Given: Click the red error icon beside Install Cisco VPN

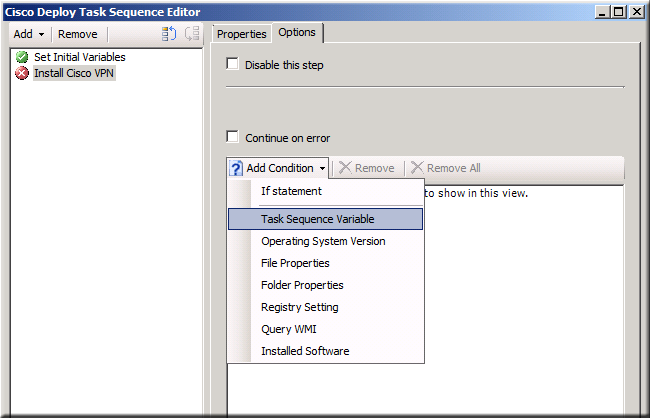Looking at the screenshot, I should click(x=22, y=73).
